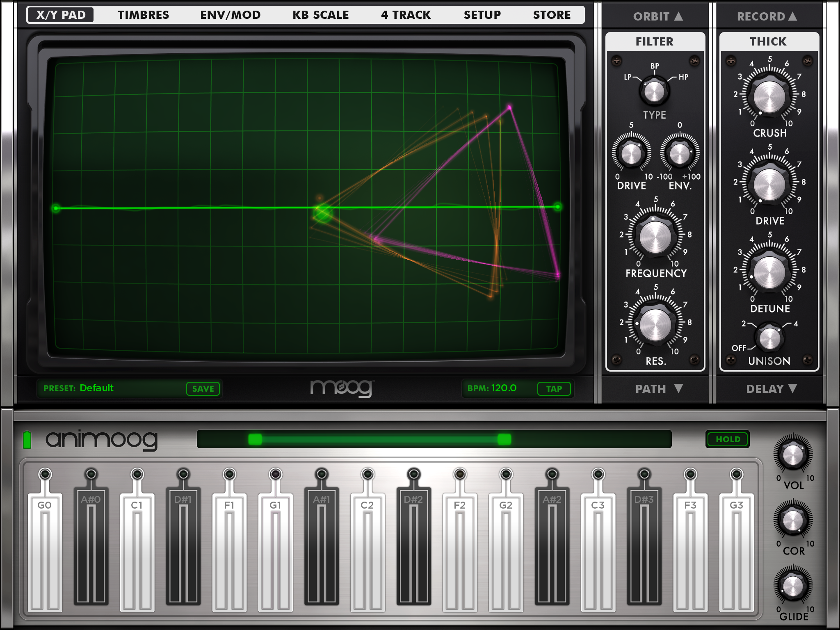Play the F2 key
The image size is (840, 630).
click(460, 553)
